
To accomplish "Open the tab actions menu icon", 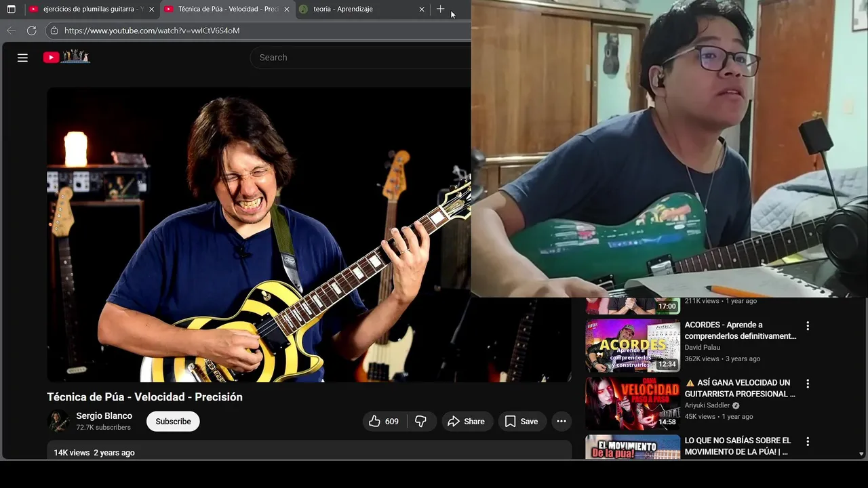I will (x=11, y=9).
